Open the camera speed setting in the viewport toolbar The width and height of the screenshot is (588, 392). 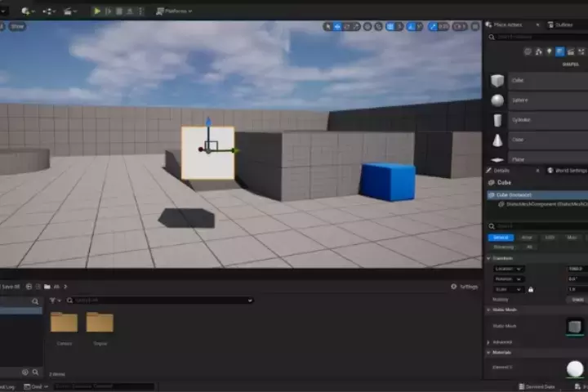(460, 26)
